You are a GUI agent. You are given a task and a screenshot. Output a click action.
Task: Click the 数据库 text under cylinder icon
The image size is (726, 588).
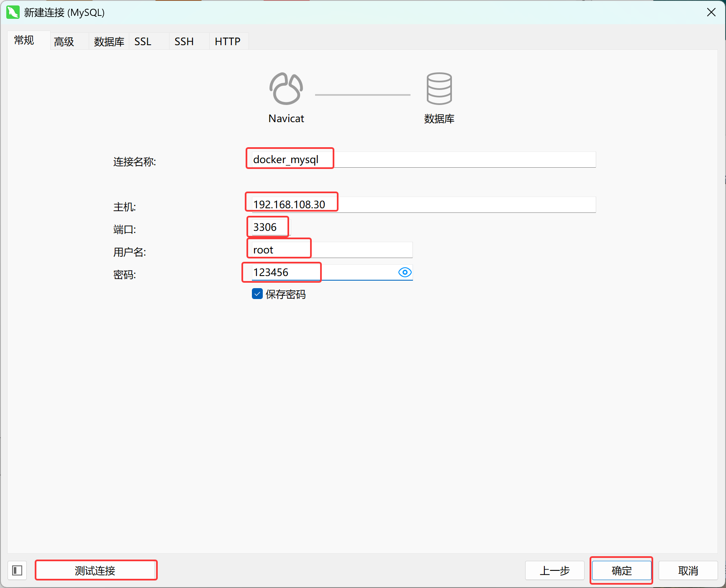[439, 119]
